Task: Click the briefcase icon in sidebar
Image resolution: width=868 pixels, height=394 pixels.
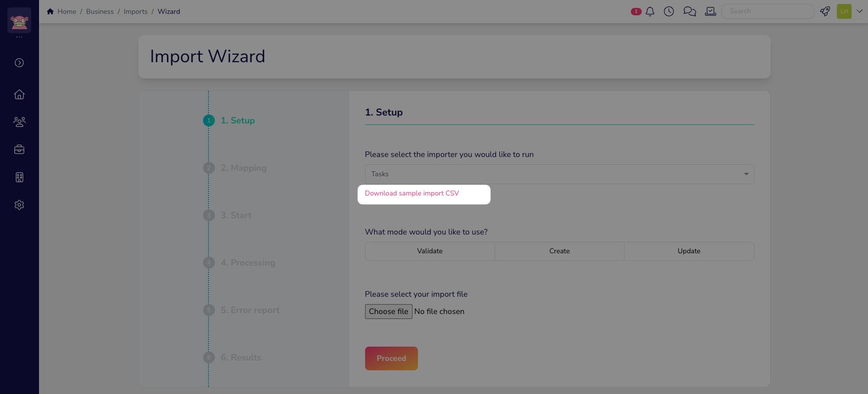Action: point(19,150)
